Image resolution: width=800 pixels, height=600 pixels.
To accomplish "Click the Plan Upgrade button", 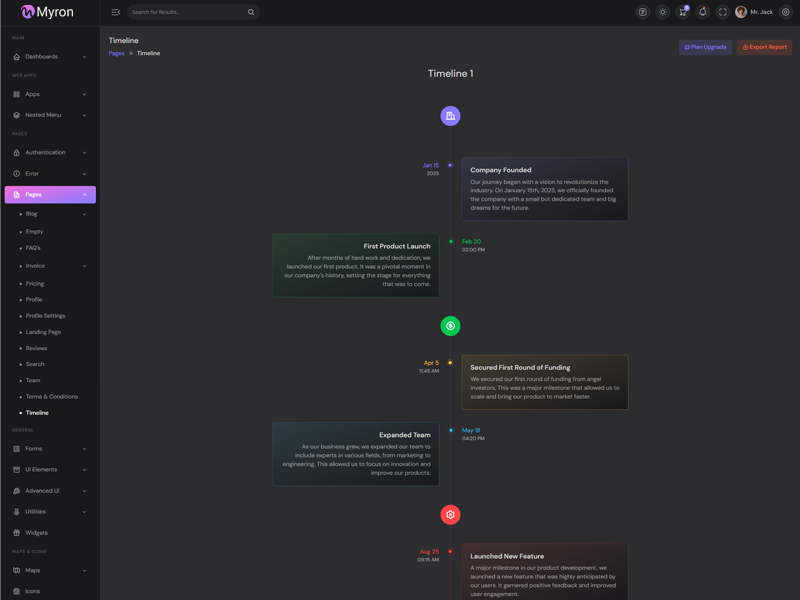I will click(705, 47).
